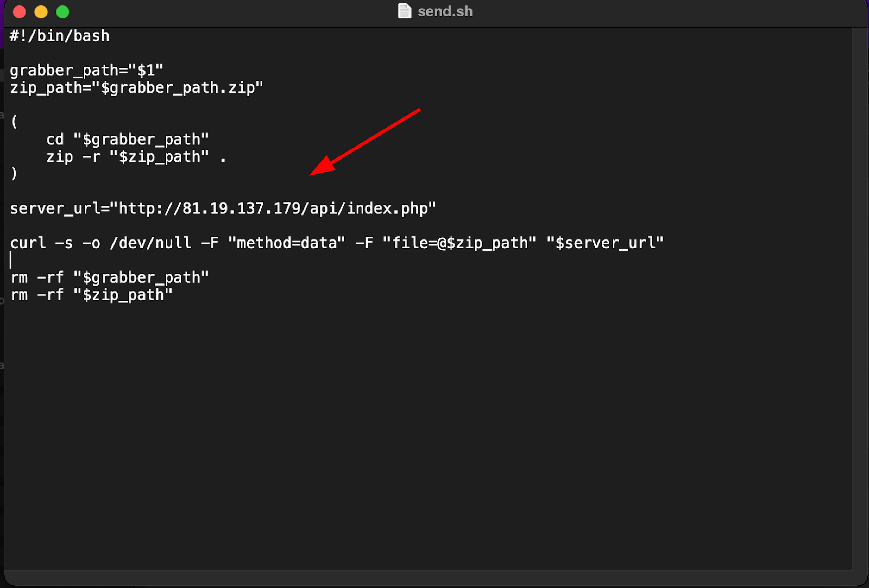Click the closing parenthesis of the subshell
Screen dimensions: 869x588
click(14, 173)
